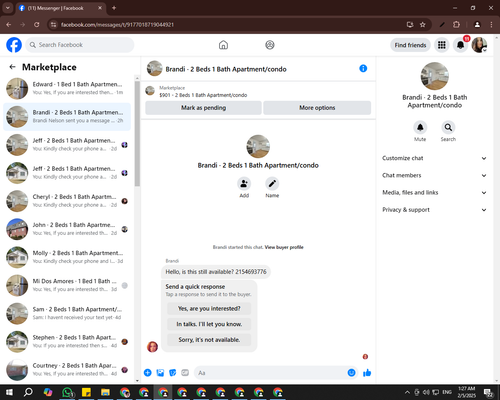This screenshot has width=500, height=400.
Task: Open the taskbar clock and date
Action: (x=467, y=392)
